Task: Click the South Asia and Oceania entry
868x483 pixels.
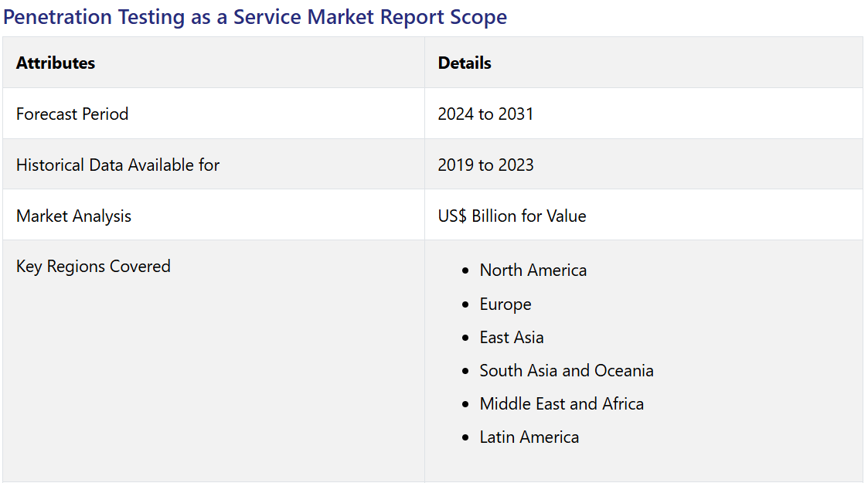Action: (x=566, y=371)
